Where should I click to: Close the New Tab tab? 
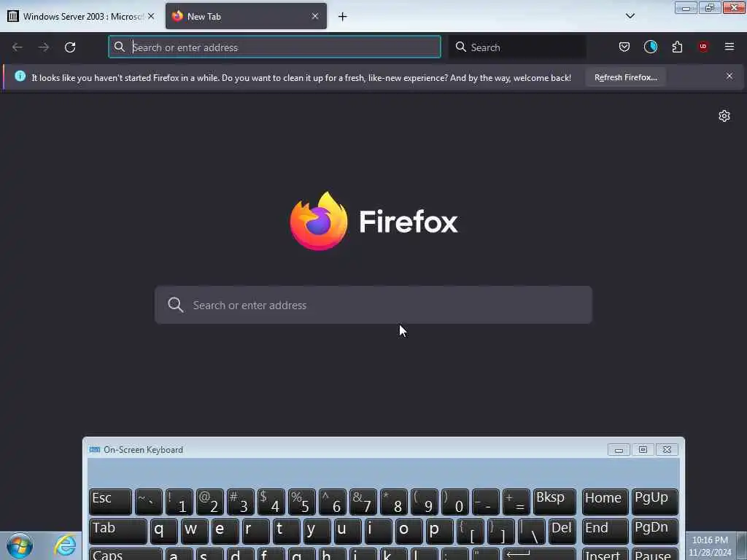click(x=315, y=16)
